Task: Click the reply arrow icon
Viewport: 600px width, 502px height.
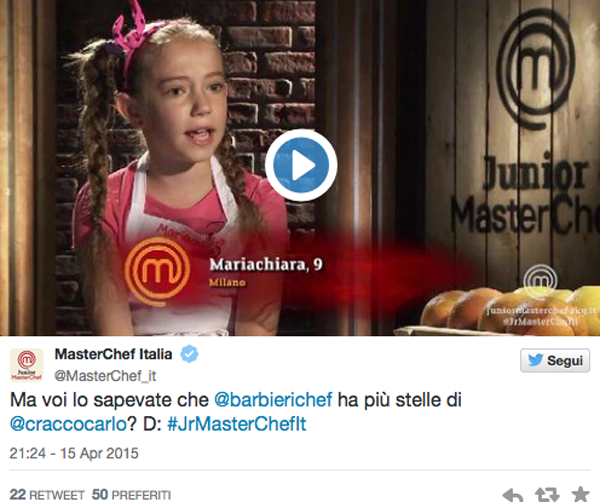Action: pyautogui.click(x=513, y=495)
